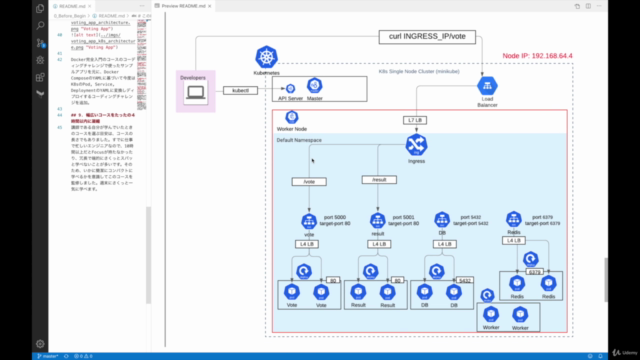Click the '6379' port box on Redis pods

tap(535, 272)
